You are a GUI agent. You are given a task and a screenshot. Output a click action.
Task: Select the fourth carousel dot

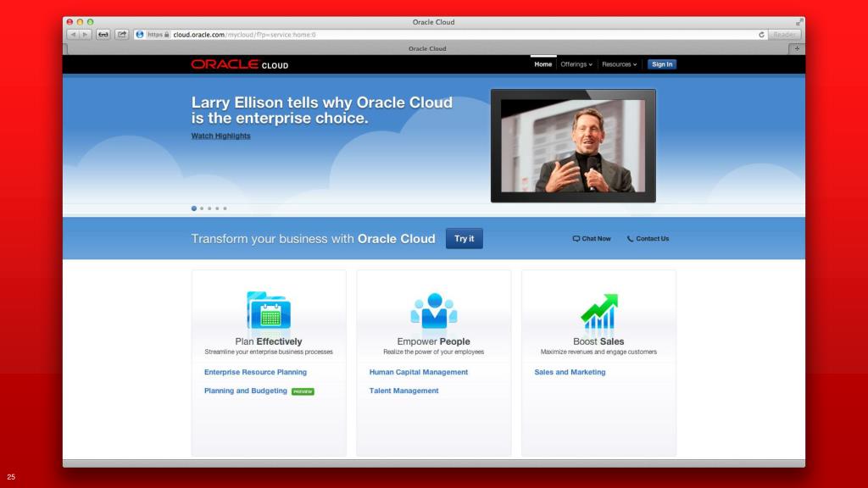(x=217, y=208)
